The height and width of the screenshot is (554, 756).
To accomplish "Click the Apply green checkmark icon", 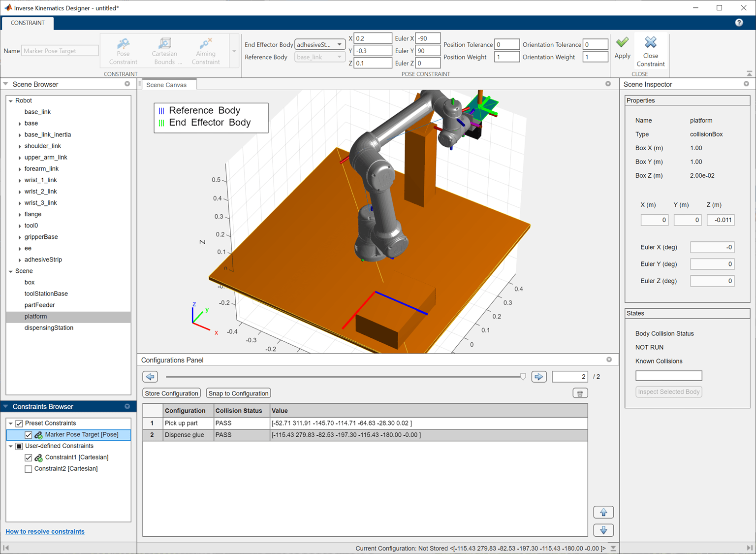I will click(622, 43).
